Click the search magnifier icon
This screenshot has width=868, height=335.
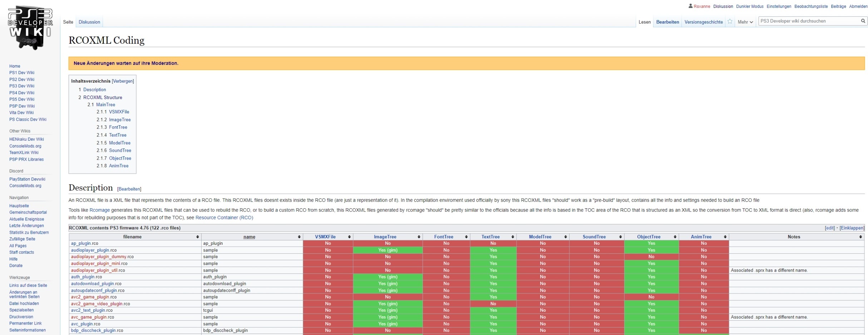863,21
